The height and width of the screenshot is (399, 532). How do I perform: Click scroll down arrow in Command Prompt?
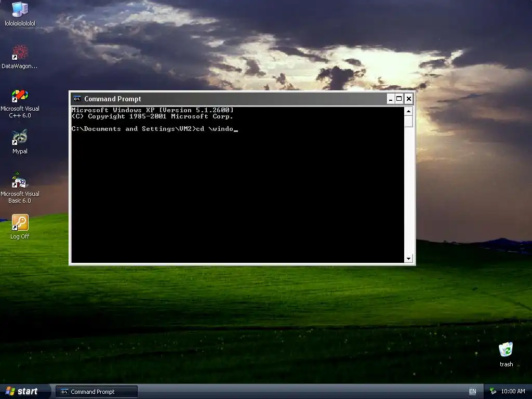(x=408, y=259)
